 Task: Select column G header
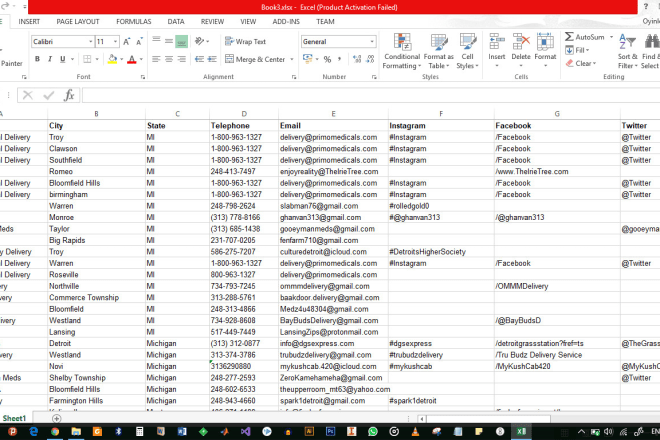557,114
